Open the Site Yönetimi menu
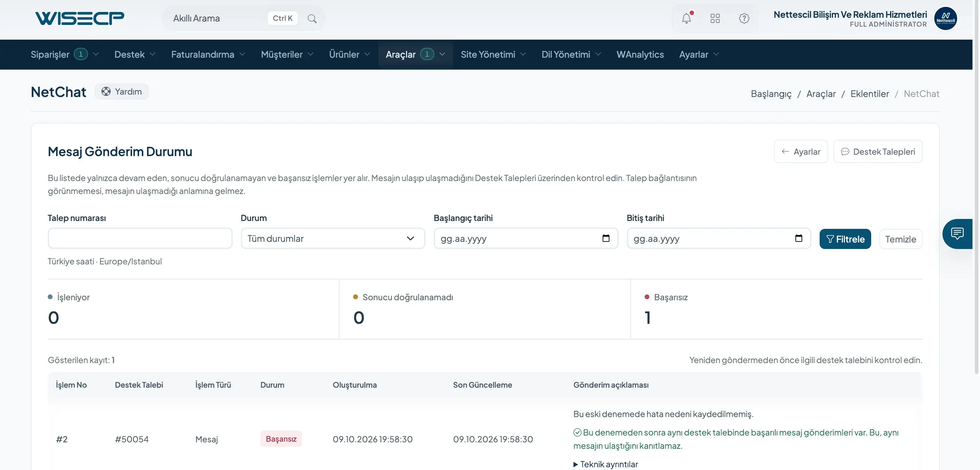 pos(493,54)
